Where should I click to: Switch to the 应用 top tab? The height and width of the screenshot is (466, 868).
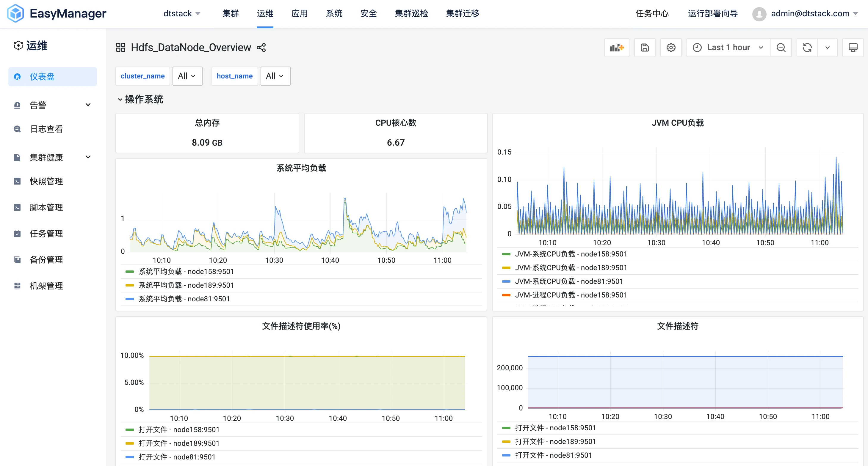(x=300, y=14)
